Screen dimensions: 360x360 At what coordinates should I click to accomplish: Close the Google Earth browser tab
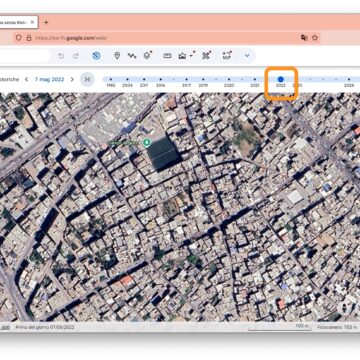[32, 22]
